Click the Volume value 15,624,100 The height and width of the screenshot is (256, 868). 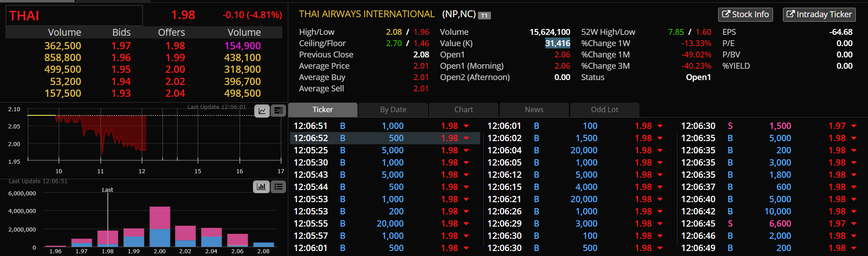(550, 32)
